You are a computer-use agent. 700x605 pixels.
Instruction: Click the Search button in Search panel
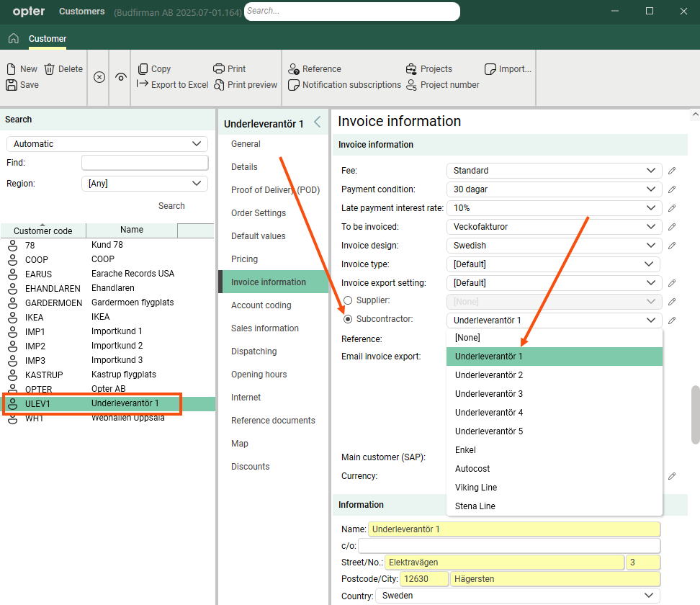[x=171, y=206]
